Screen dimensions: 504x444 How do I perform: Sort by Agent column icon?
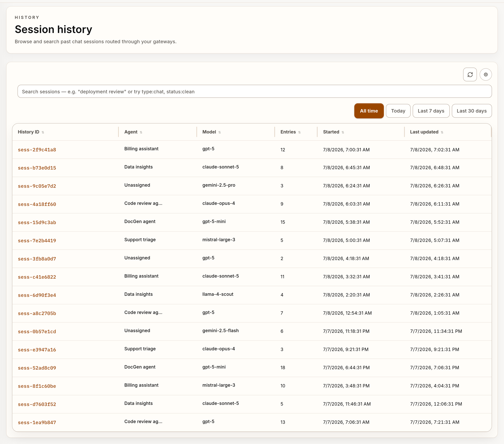tap(141, 132)
